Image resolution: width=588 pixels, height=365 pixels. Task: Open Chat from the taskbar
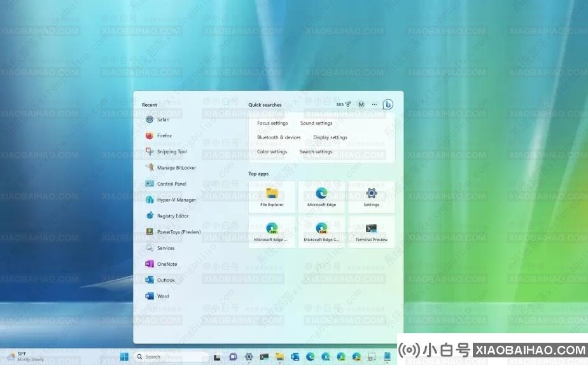tap(233, 357)
